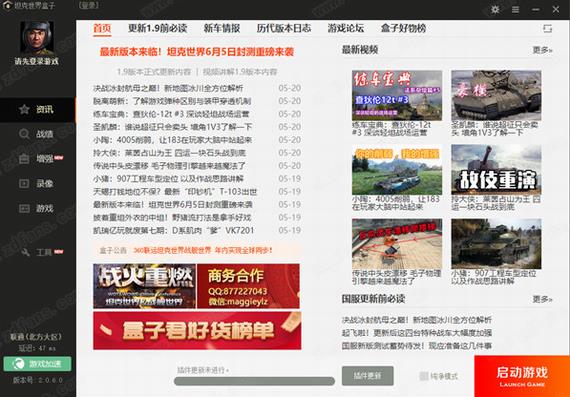Switch to the 首页 tab
Viewport: 570px width, 397px height.
[102, 28]
